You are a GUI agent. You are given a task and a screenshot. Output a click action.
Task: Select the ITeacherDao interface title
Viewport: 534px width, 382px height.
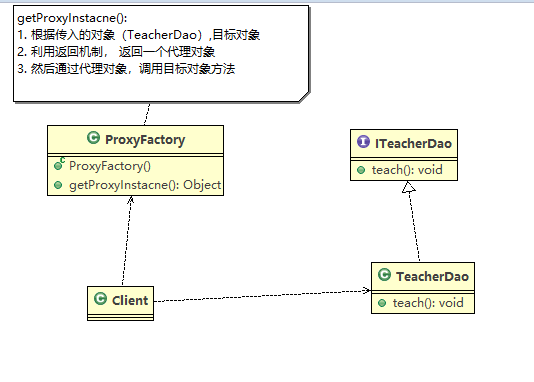pos(413,144)
